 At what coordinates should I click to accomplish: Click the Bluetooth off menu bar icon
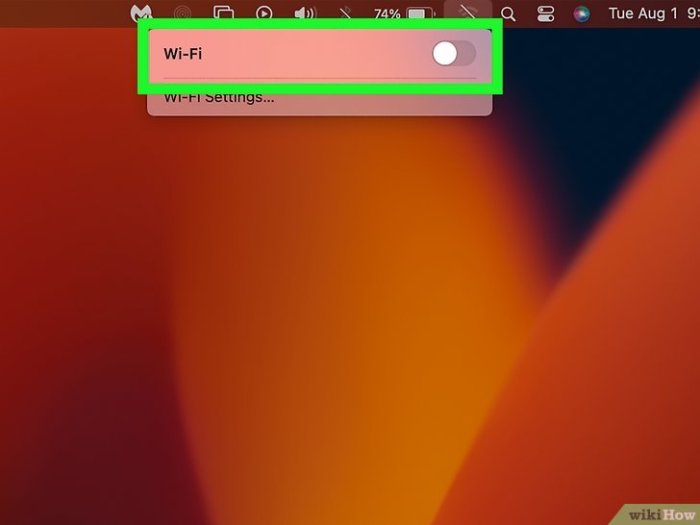345,14
